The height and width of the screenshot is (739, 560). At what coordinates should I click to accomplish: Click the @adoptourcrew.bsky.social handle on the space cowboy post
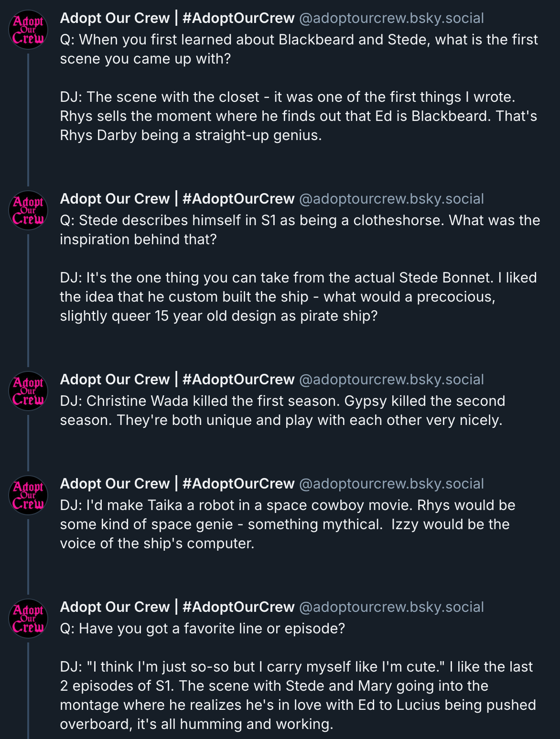coord(391,484)
